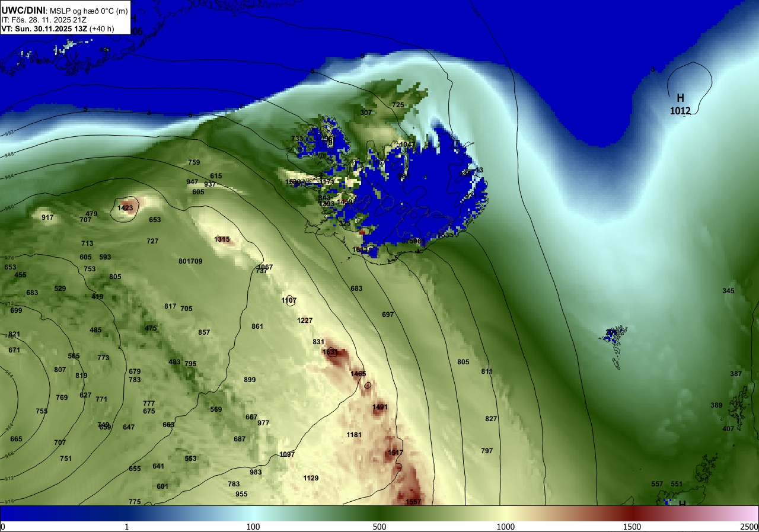Click the 727 height value
Screen dimensions: 759x532
tap(152, 241)
